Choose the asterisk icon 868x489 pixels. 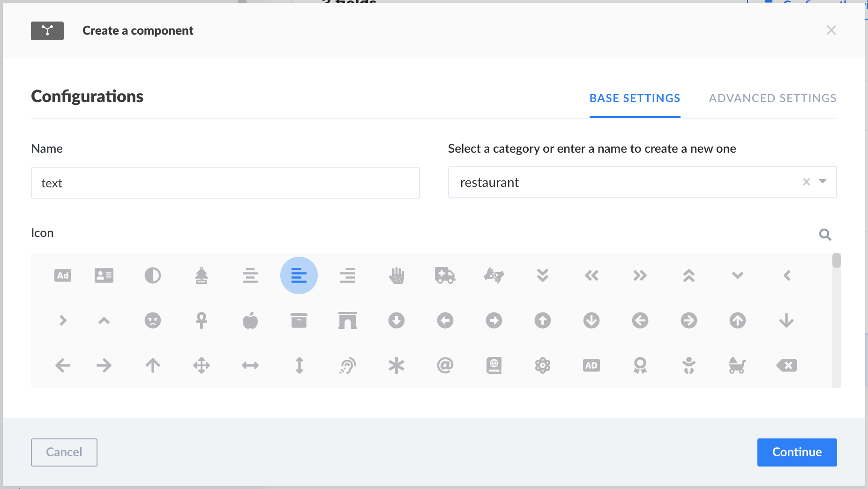click(397, 366)
